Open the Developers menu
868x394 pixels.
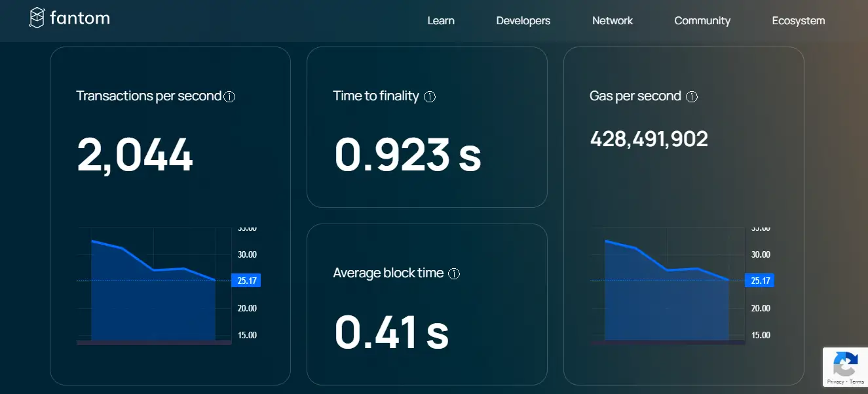click(x=523, y=20)
